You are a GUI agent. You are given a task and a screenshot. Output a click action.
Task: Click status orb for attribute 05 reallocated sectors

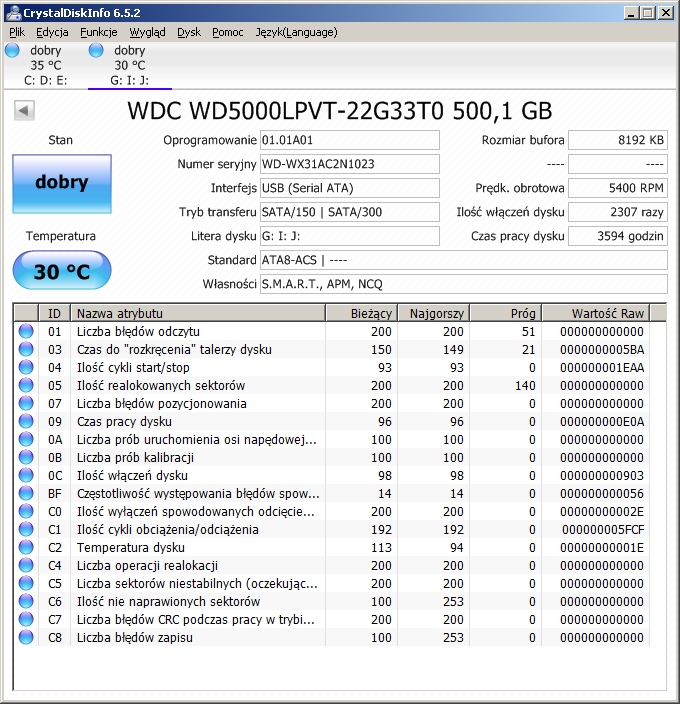tap(26, 385)
